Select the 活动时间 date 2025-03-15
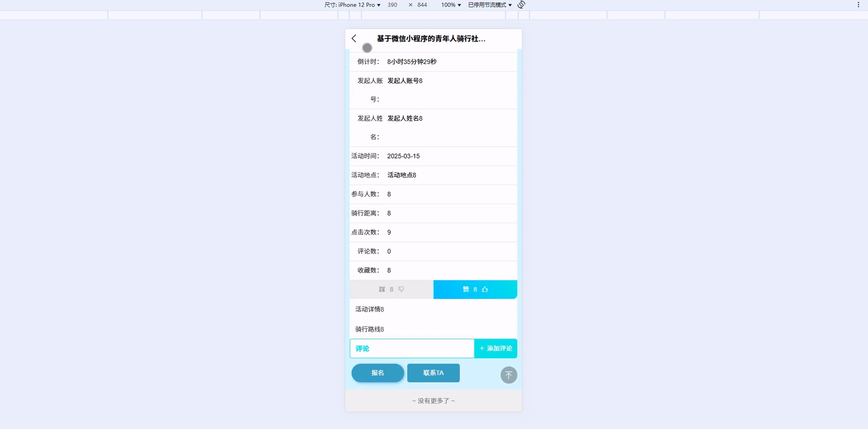The width and height of the screenshot is (868, 429). [x=403, y=156]
